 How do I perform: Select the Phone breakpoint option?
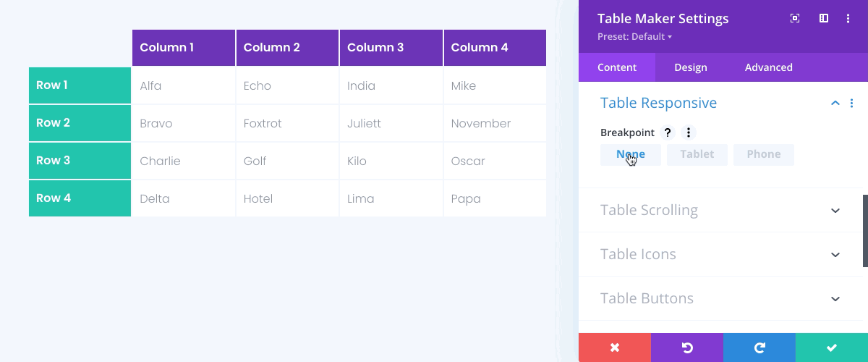[x=764, y=154]
